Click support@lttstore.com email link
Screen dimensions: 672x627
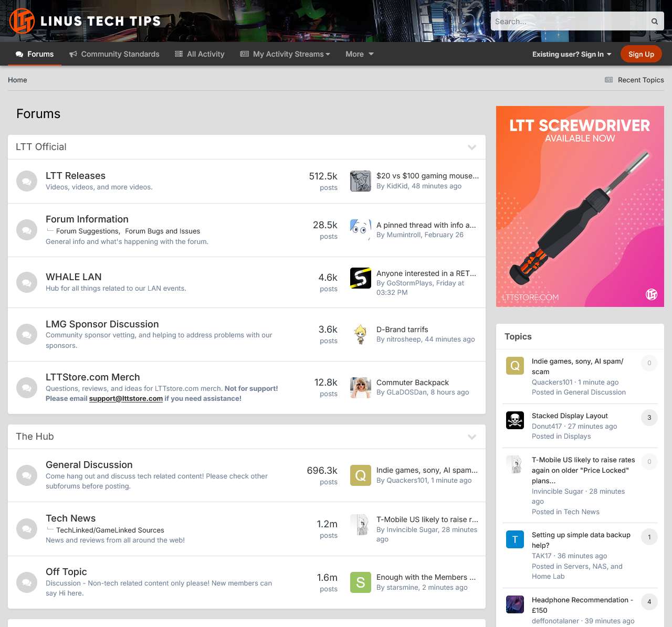[126, 398]
